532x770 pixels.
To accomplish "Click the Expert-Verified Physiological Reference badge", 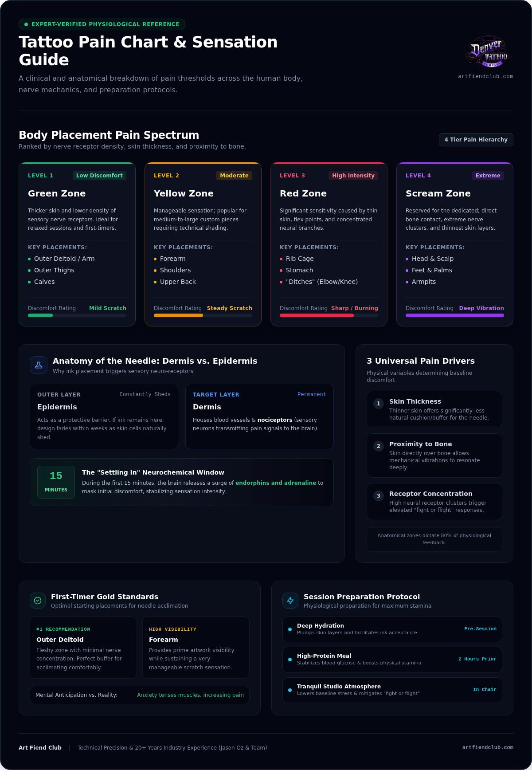I will [102, 24].
